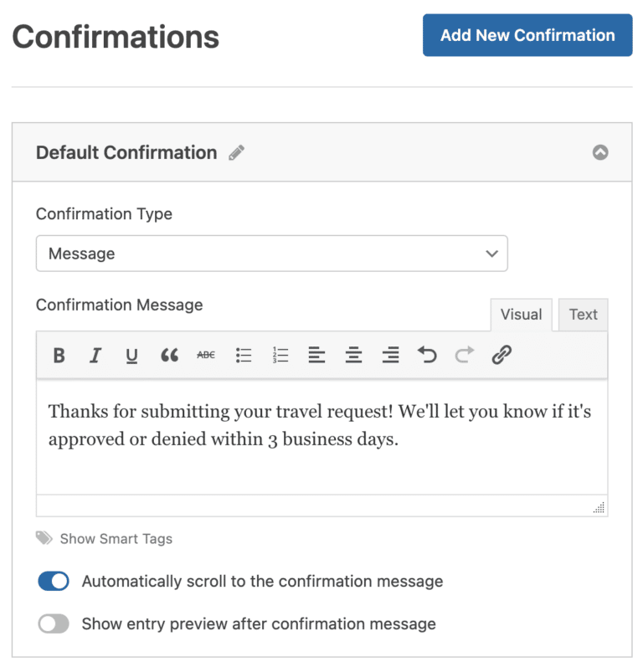Select the Visual editor tab

[521, 315]
